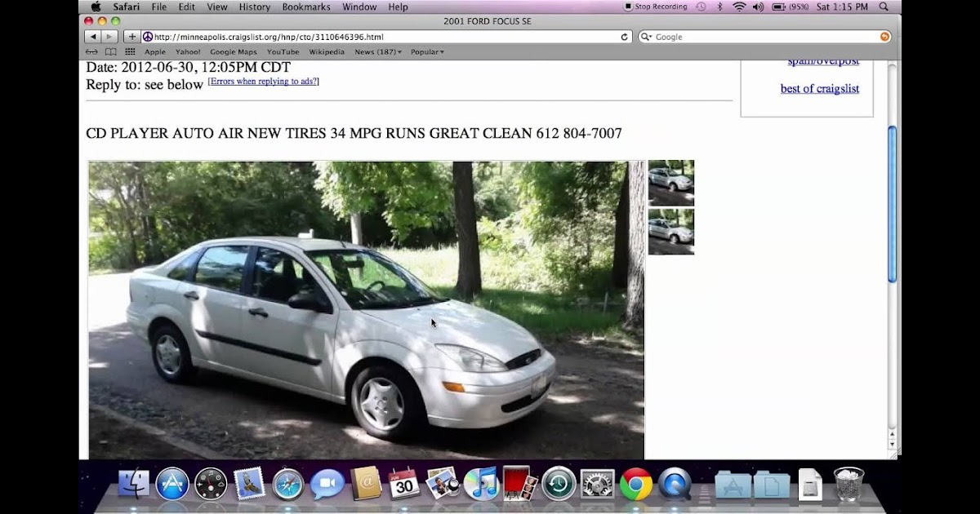Open the Safari menu
980x514 pixels.
tap(126, 7)
